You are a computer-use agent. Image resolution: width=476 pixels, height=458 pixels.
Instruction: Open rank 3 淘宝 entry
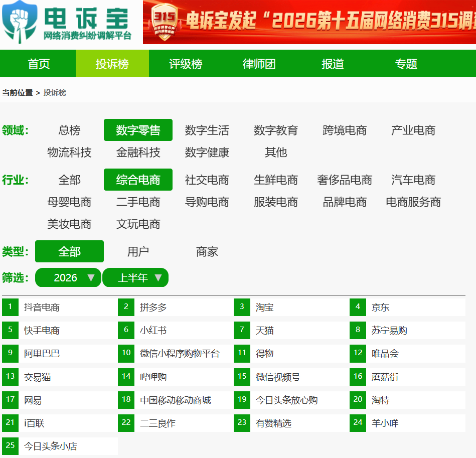click(x=292, y=307)
